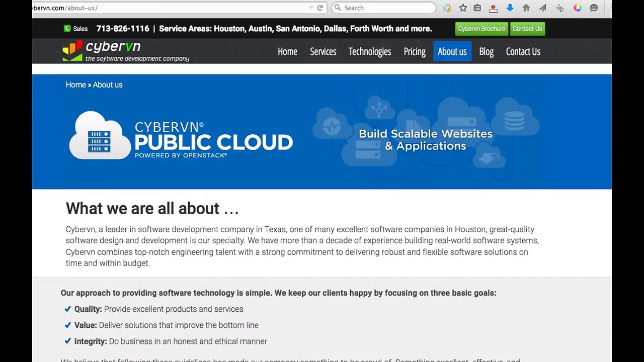Open the Services menu item
644x362 pixels.
(323, 51)
